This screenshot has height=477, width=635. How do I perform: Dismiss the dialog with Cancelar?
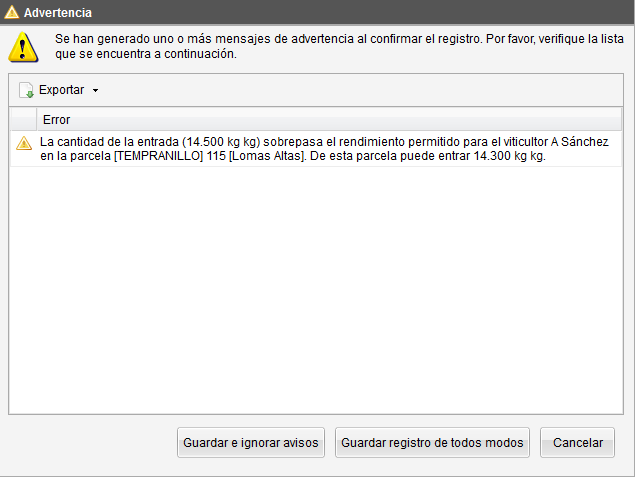point(577,443)
